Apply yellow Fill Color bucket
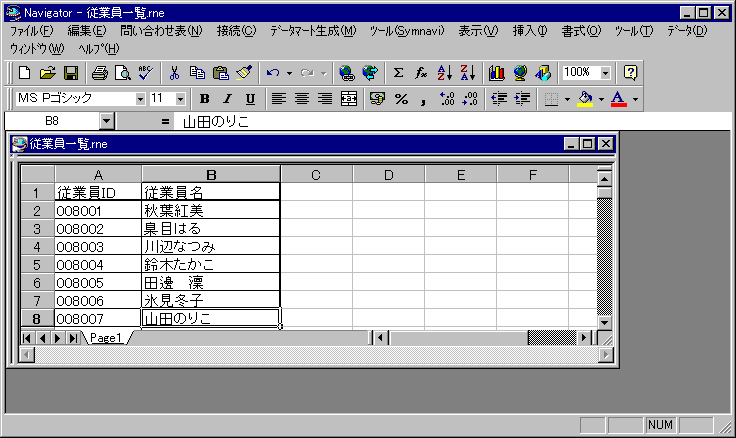 point(585,99)
